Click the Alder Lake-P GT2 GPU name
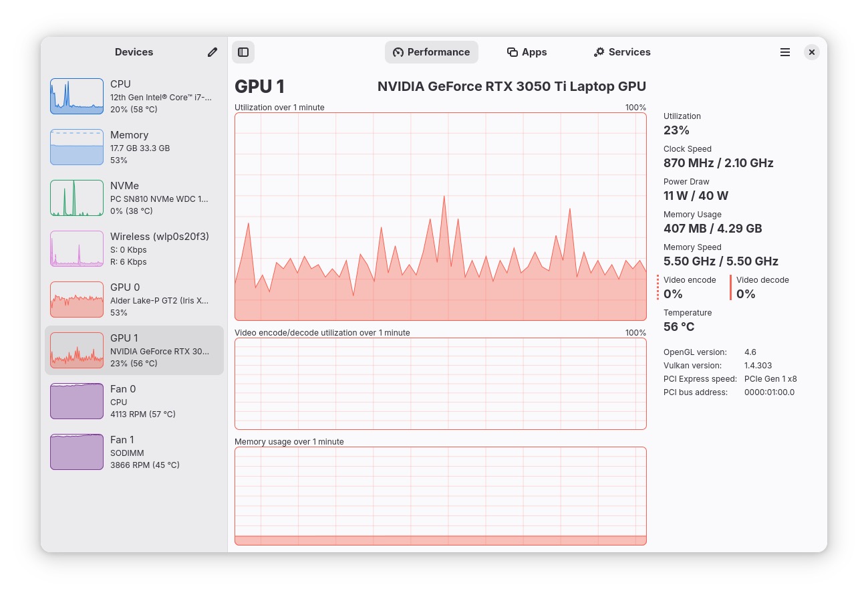Image resolution: width=868 pixels, height=597 pixels. [159, 301]
